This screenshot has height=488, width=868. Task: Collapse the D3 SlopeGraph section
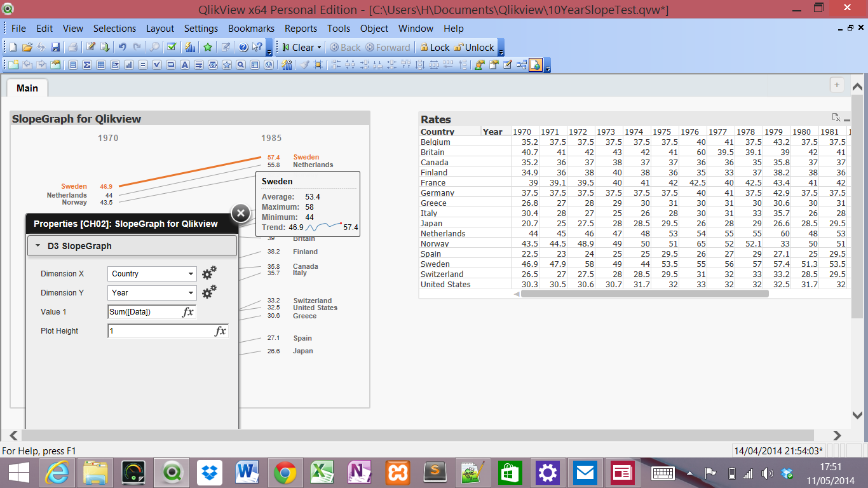(132, 246)
